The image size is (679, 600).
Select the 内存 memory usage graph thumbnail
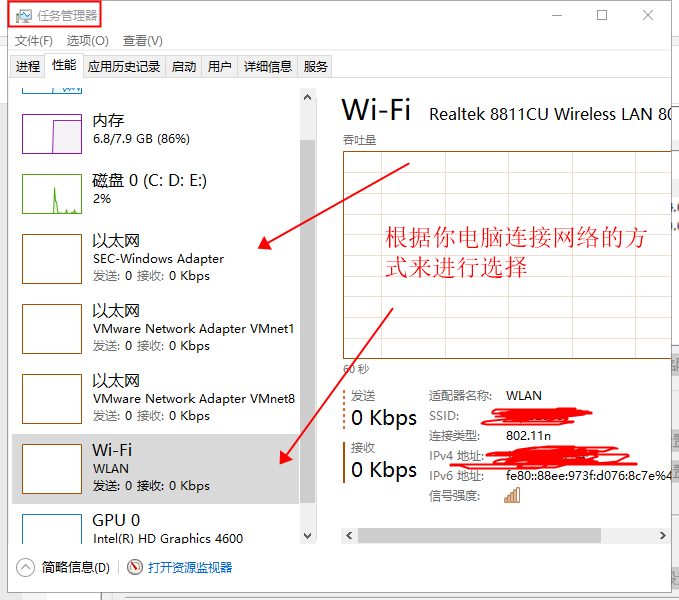(52, 134)
